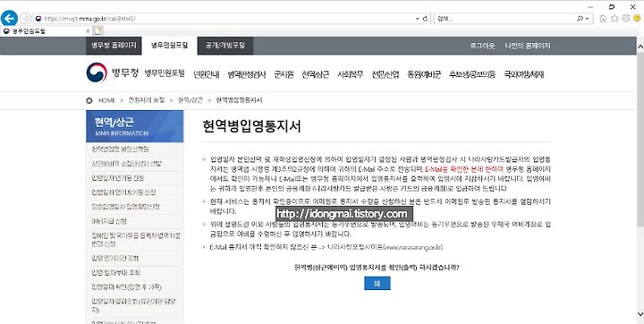Open the 공개/개방포털 top tab
Viewport: 644px width, 324px height.
click(x=225, y=46)
